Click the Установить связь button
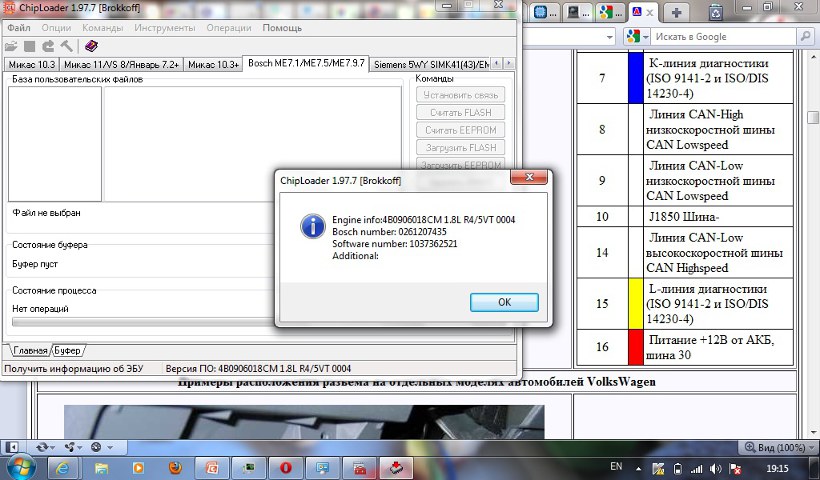Viewport: 820px width, 480px height. tap(461, 95)
